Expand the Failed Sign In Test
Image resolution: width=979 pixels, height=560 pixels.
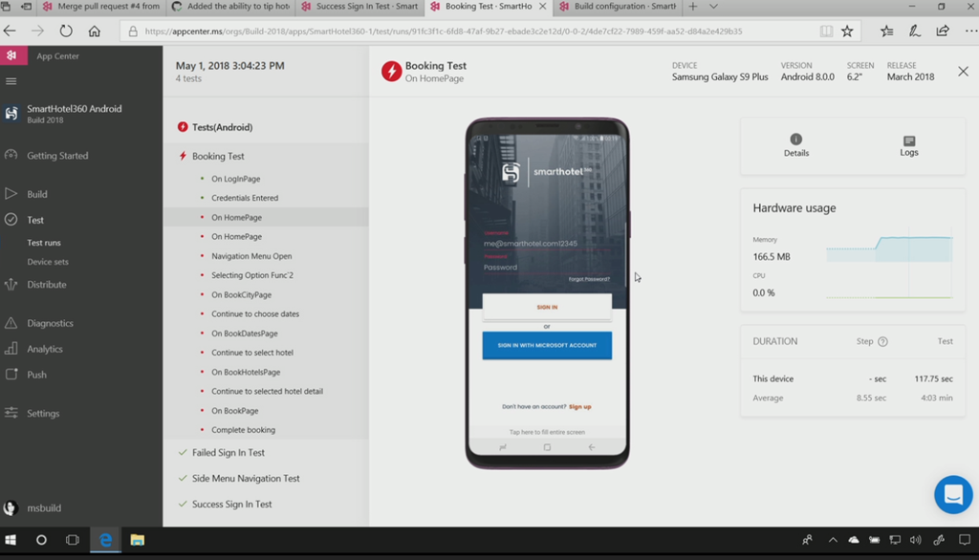coord(228,453)
